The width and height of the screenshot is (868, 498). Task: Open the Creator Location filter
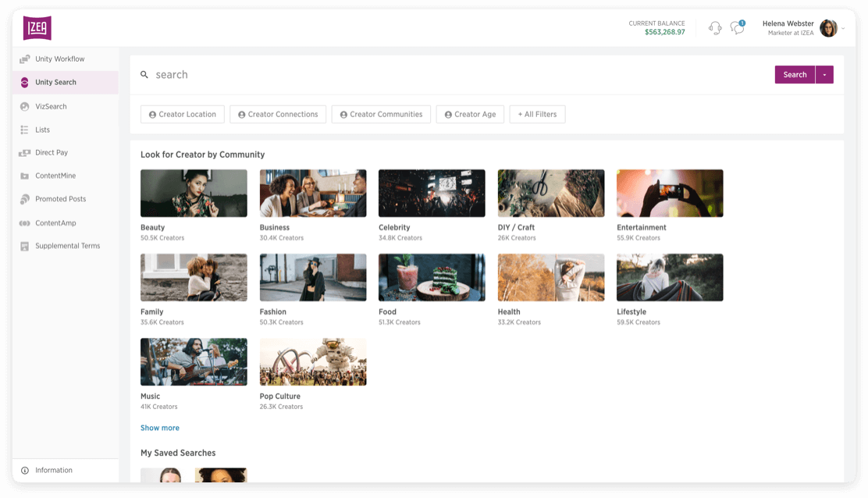[x=183, y=115]
